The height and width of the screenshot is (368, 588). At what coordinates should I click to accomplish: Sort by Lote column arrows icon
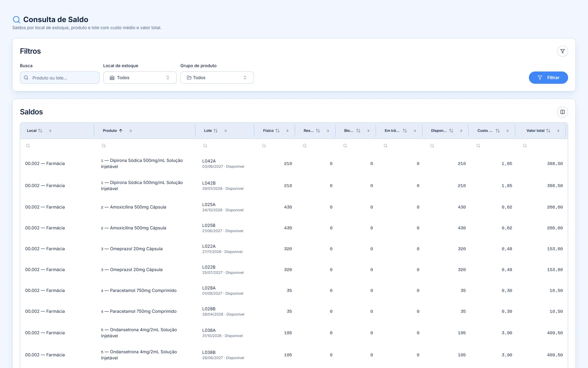(x=216, y=131)
